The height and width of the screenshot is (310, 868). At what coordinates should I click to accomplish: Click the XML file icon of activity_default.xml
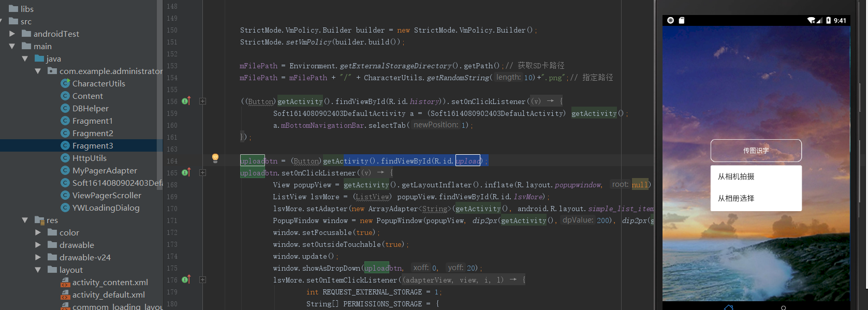[x=65, y=294]
